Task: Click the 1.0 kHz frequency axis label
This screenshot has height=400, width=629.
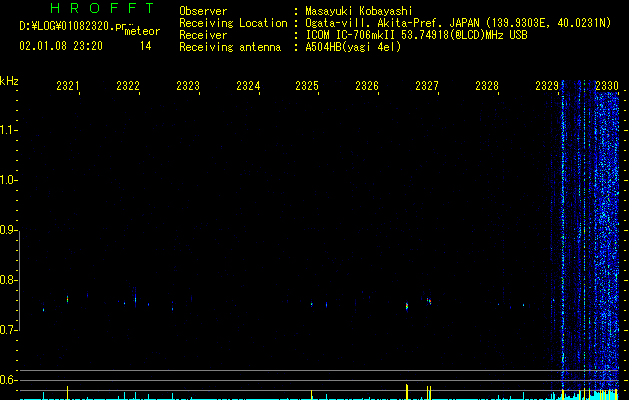Action: coord(8,180)
